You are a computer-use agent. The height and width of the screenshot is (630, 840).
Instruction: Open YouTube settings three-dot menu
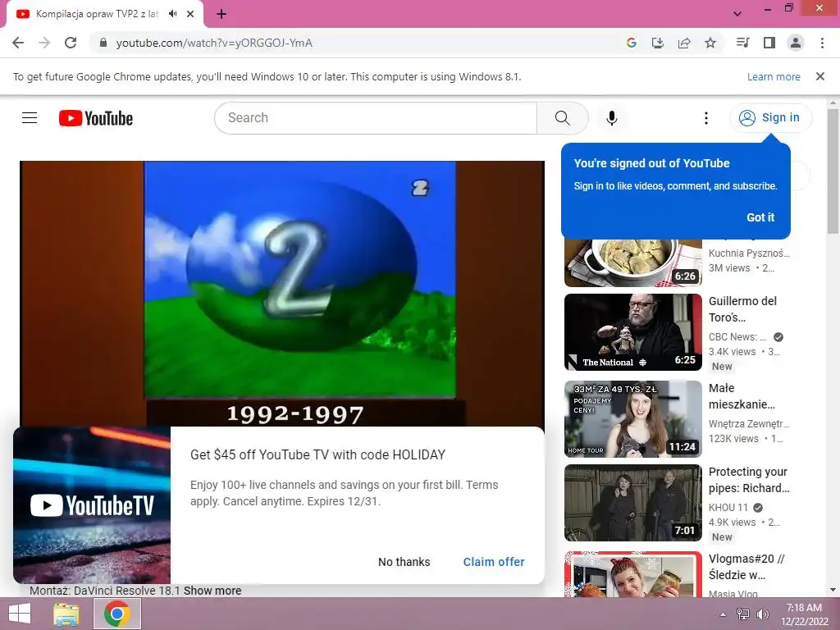point(706,118)
